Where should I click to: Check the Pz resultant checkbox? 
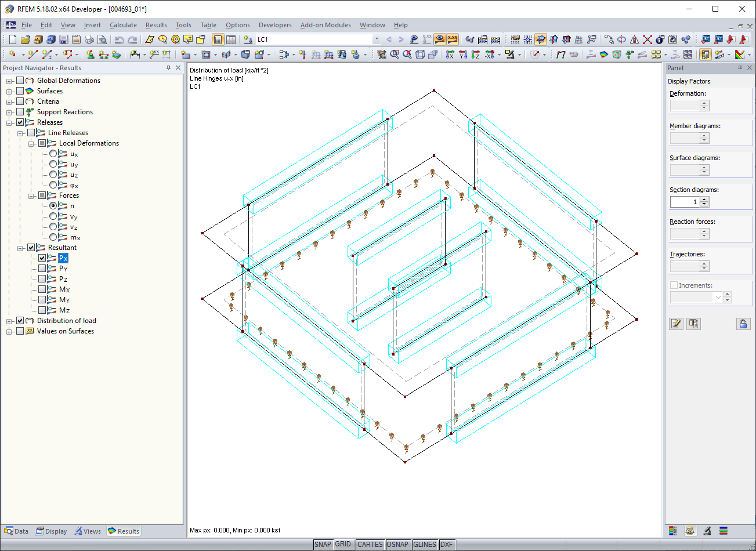[42, 279]
